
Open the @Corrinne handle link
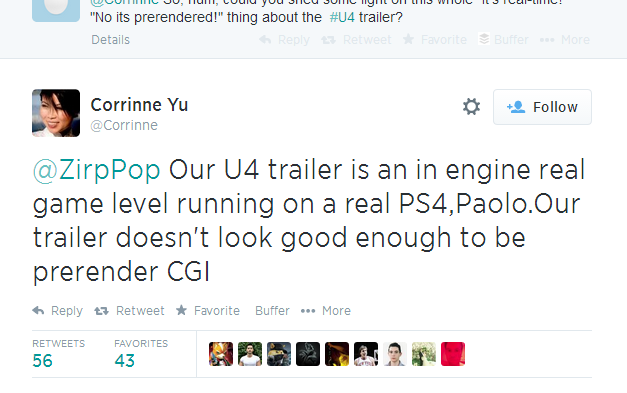pyautogui.click(x=124, y=126)
